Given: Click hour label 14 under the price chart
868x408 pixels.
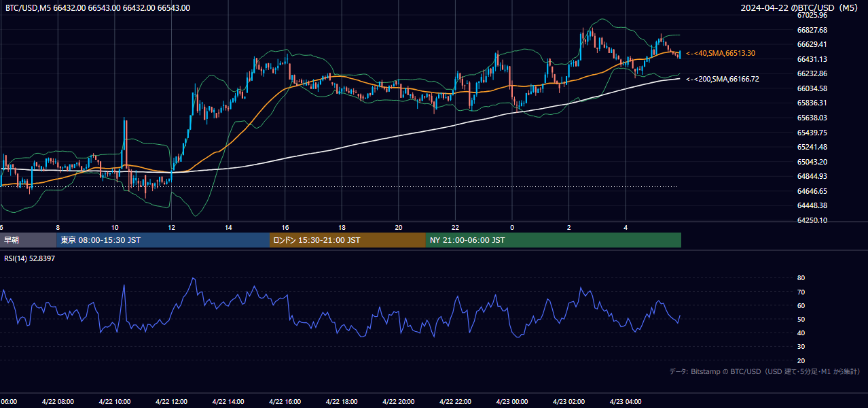Looking at the screenshot, I should (x=228, y=228).
